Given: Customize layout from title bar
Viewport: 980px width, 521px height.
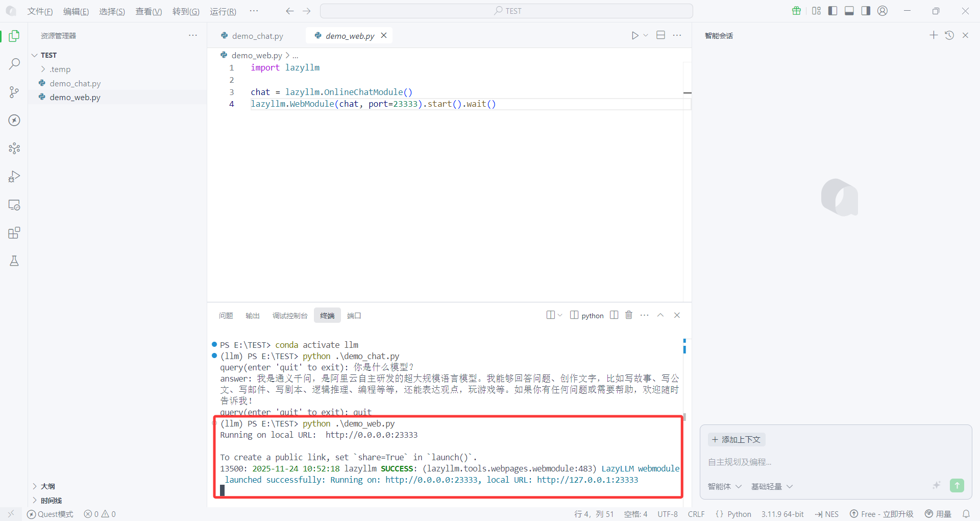Looking at the screenshot, I should point(816,11).
